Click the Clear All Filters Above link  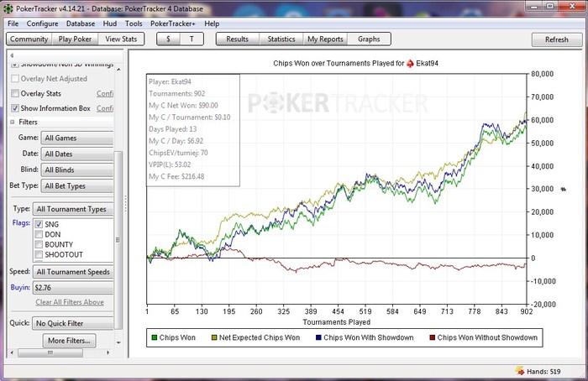(70, 302)
